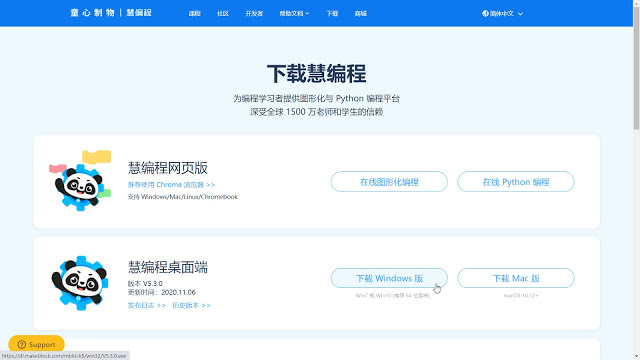Open the 历史版本 link

(x=191, y=305)
